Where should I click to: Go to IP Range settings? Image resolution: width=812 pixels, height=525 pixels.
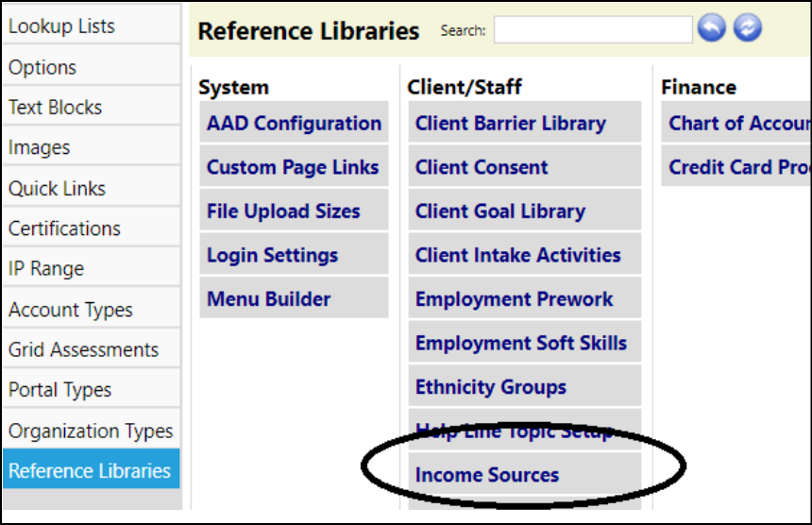click(x=92, y=269)
